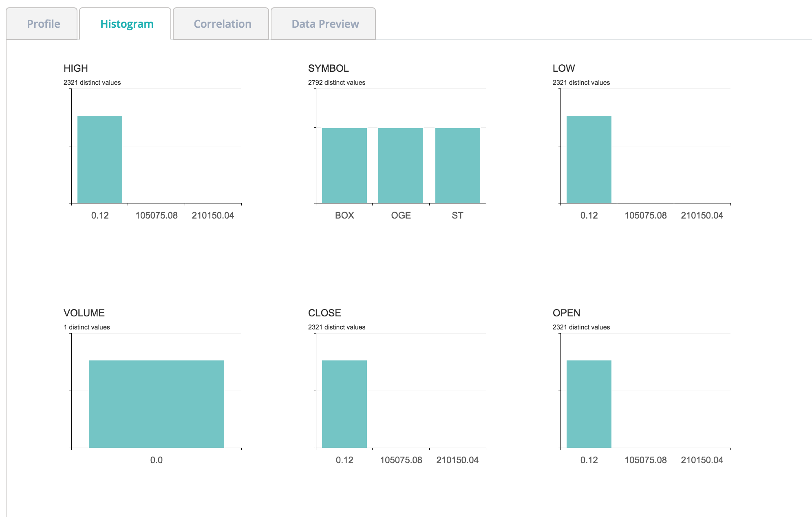Click the 105075.08 label under CLOSE chart
This screenshot has width=812, height=517.
click(401, 460)
